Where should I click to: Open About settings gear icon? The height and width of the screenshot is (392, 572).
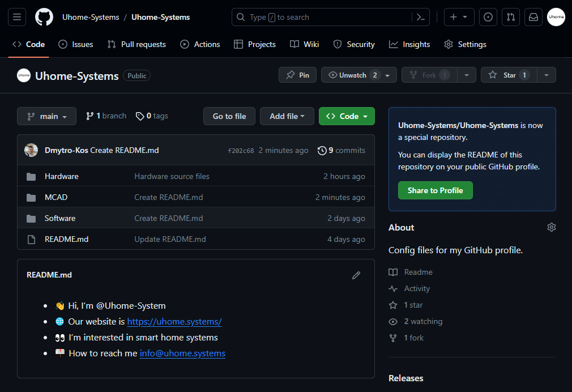point(551,227)
